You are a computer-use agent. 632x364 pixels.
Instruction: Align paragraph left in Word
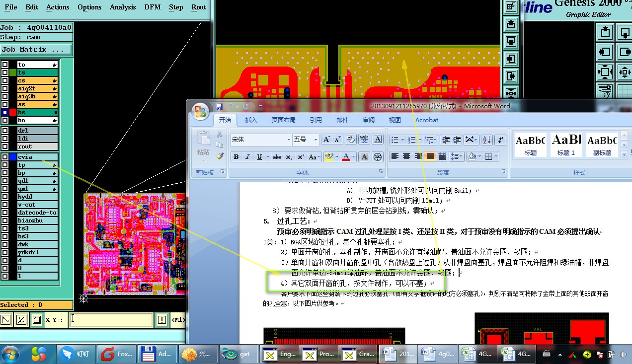click(395, 157)
